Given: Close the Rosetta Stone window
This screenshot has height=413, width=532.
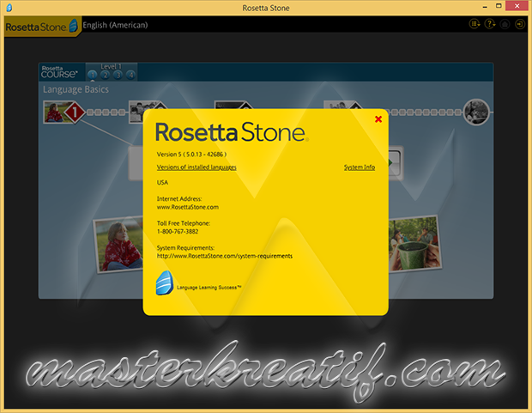Looking at the screenshot, I should click(x=517, y=6).
